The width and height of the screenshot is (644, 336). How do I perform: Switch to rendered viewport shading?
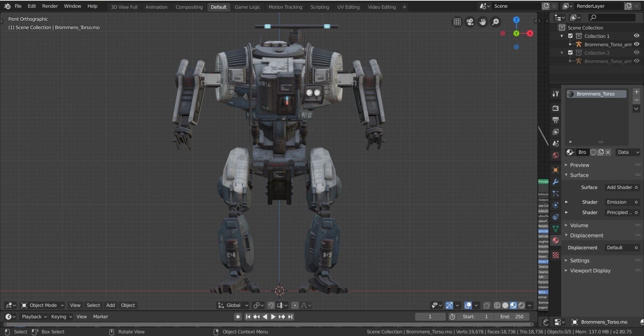pos(521,305)
